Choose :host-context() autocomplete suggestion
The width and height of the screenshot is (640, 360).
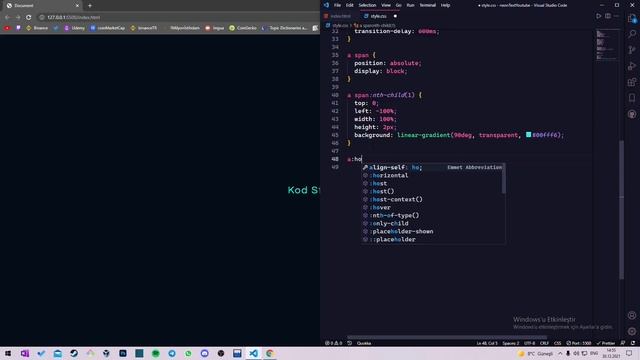coord(433,200)
